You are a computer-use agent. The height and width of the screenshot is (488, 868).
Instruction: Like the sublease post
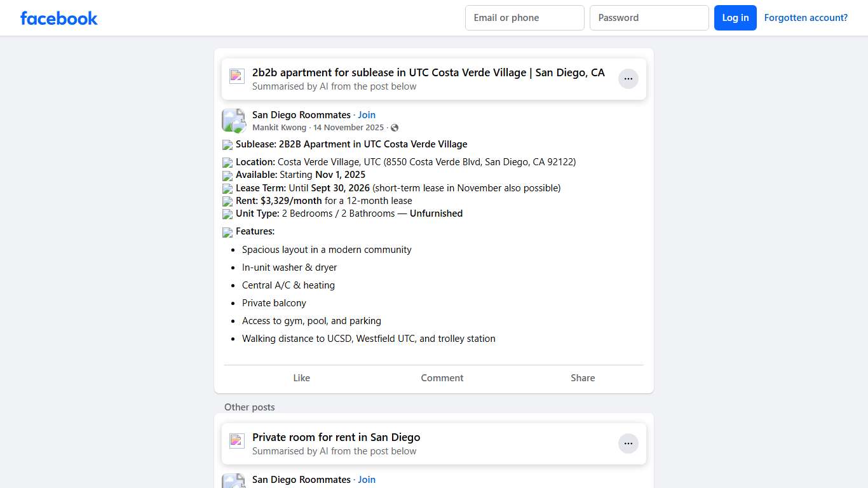[x=301, y=377]
